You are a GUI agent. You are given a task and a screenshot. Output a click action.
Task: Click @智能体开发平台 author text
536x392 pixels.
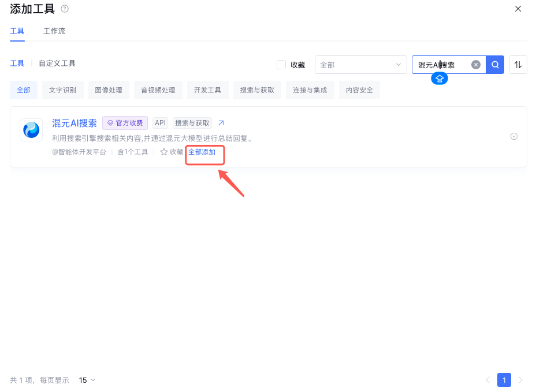click(x=79, y=152)
